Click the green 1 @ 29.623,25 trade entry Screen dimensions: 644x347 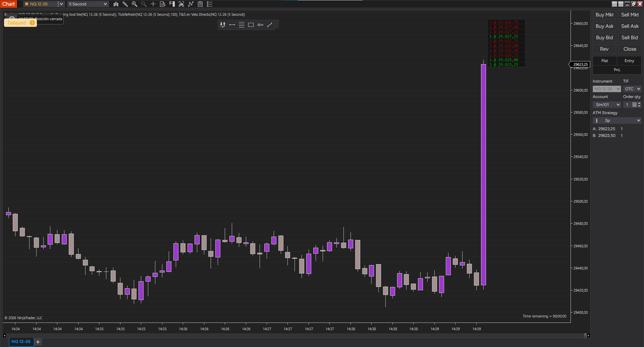[503, 64]
